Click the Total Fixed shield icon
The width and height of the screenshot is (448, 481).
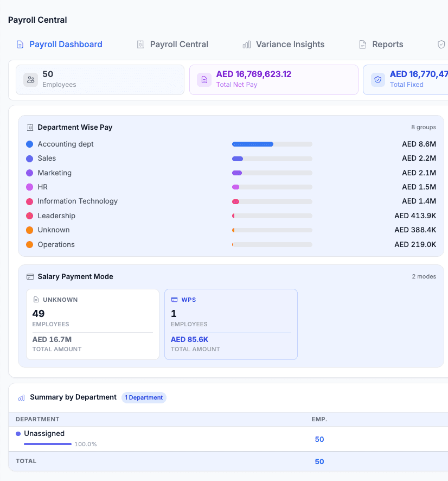click(x=378, y=80)
